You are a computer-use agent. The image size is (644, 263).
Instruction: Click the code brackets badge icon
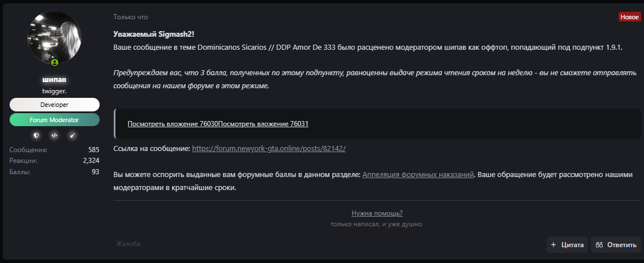(54, 135)
